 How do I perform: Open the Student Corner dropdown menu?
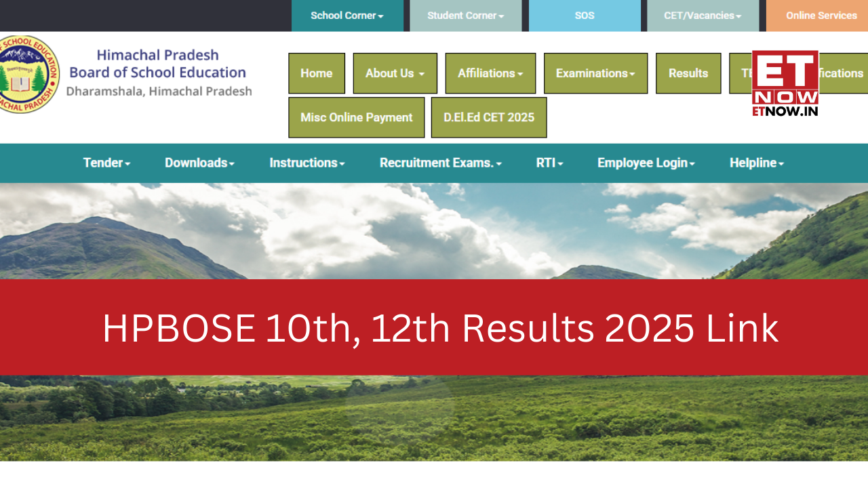(x=465, y=16)
